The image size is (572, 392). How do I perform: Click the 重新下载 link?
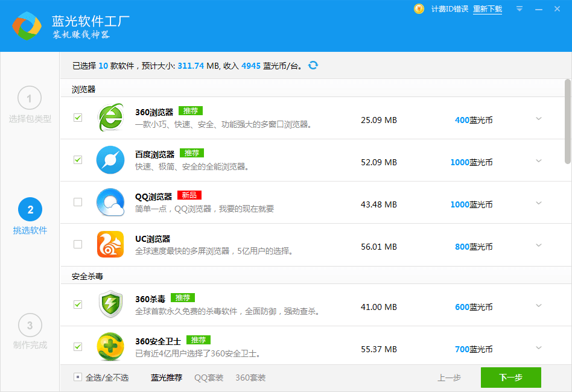coord(488,9)
